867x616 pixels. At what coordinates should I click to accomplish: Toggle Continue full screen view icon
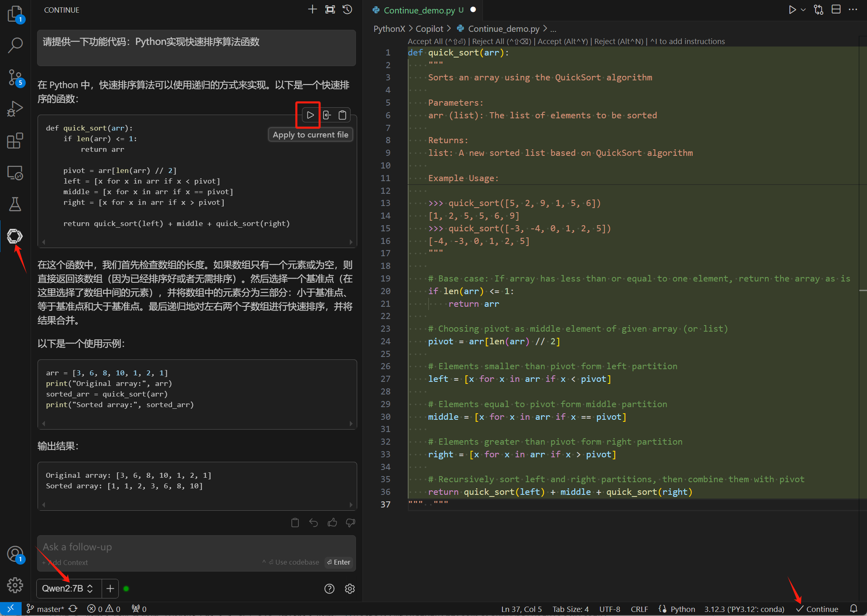point(330,9)
